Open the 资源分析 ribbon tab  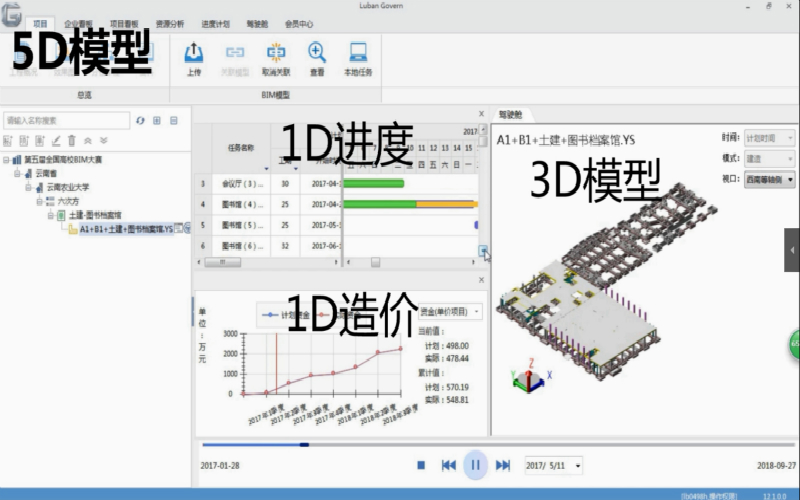point(169,23)
